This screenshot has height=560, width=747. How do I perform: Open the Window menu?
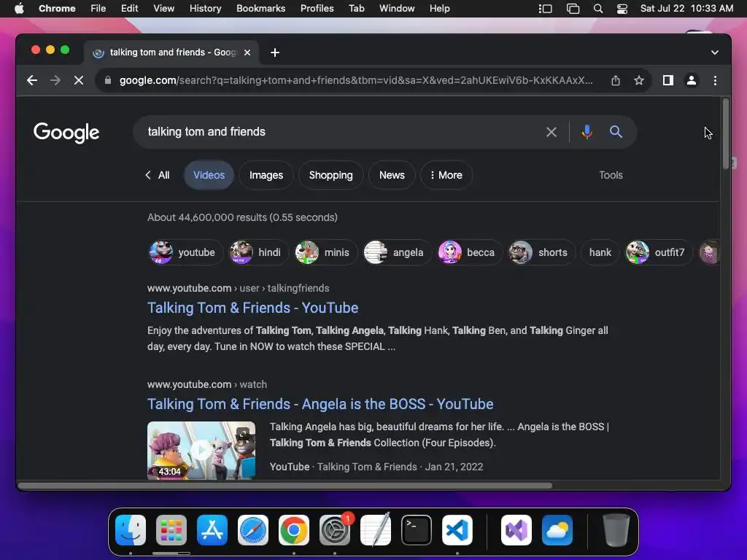[x=397, y=9]
